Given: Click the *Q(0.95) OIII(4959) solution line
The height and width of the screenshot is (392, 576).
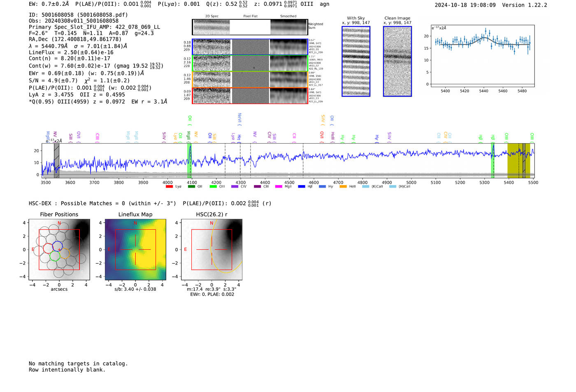Looking at the screenshot, I should click(x=98, y=102).
